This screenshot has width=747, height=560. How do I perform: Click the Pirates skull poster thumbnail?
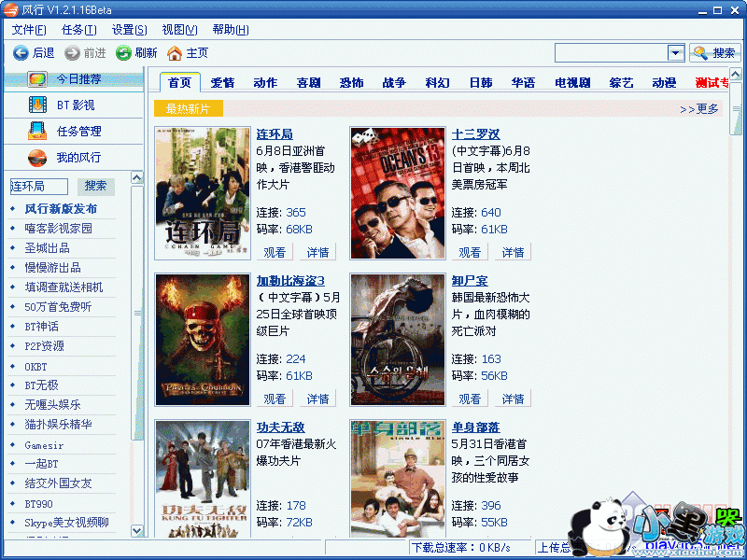(x=203, y=340)
